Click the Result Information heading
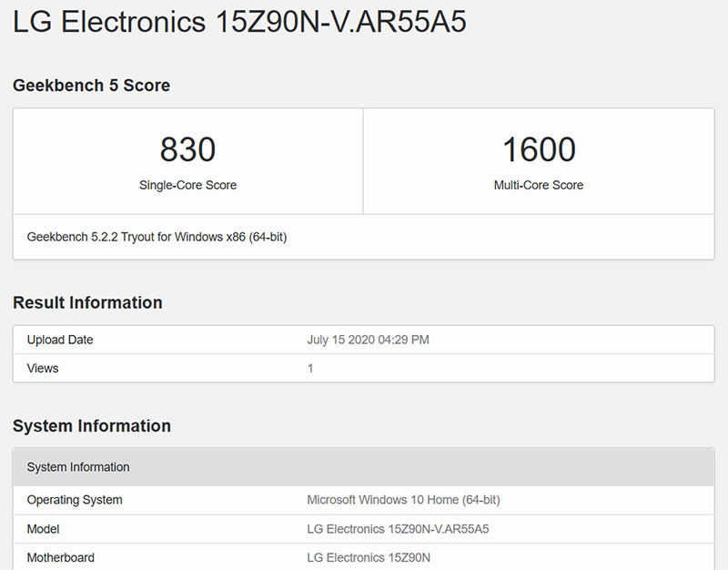 click(86, 302)
